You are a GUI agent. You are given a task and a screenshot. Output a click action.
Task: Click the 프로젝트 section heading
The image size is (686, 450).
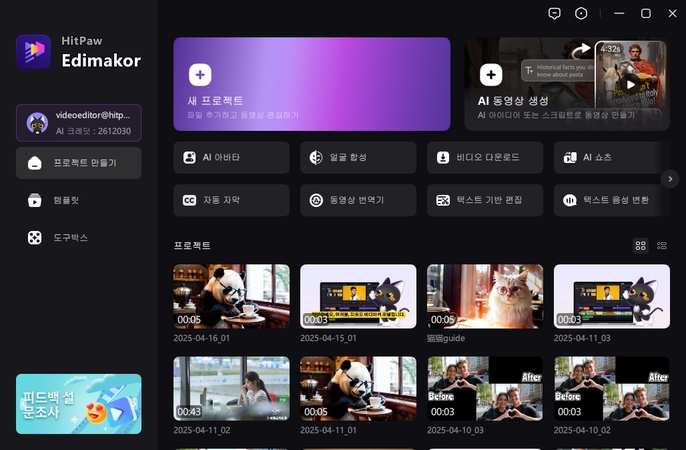pos(192,245)
